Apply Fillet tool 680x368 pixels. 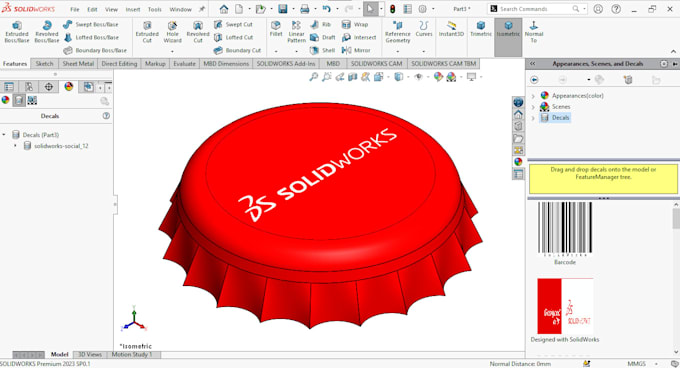(276, 29)
